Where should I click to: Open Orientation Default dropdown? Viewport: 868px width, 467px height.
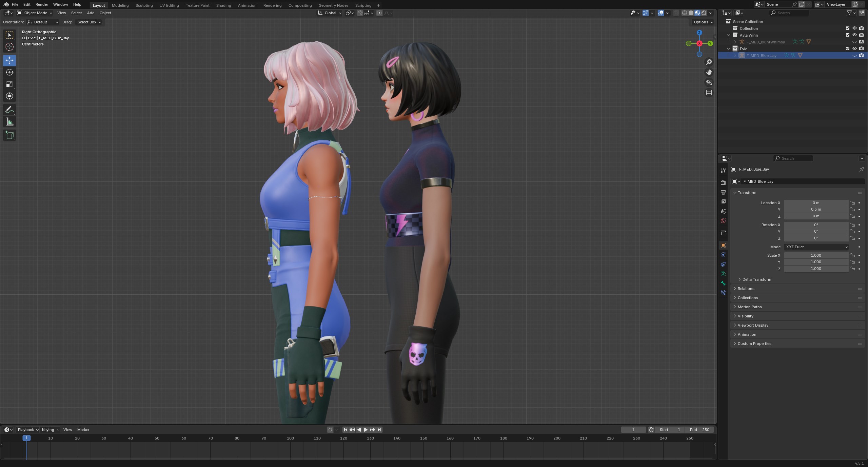pos(43,22)
